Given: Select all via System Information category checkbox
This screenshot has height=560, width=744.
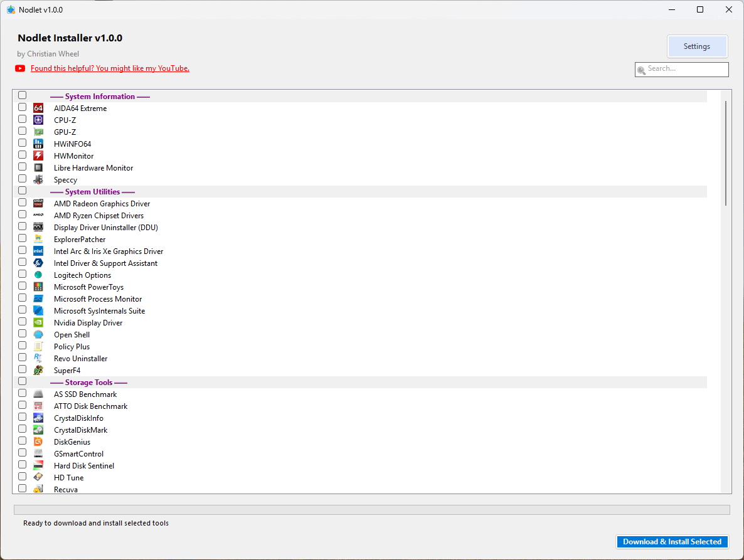Looking at the screenshot, I should (23, 95).
